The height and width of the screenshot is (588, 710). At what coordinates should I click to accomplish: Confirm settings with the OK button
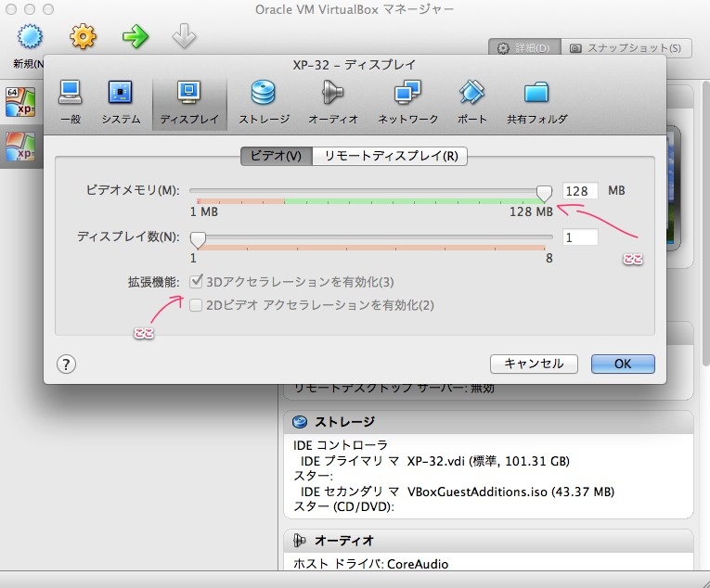pyautogui.click(x=623, y=364)
